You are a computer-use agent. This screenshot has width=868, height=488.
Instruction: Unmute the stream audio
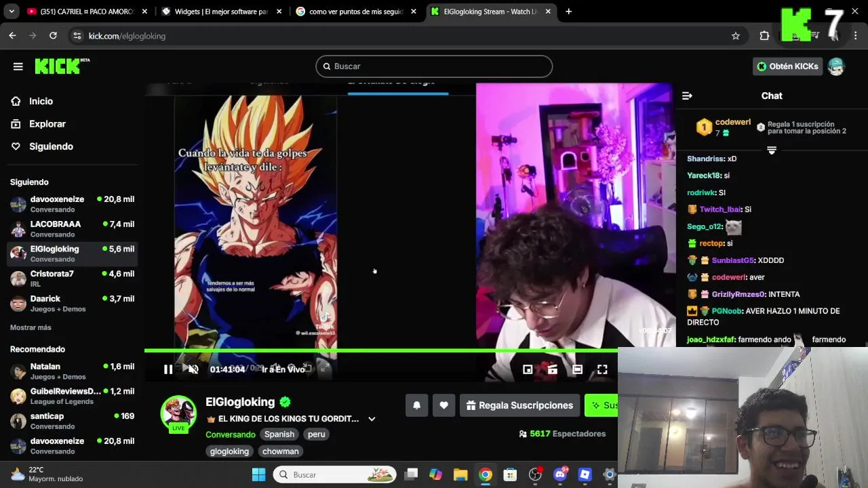coord(193,369)
